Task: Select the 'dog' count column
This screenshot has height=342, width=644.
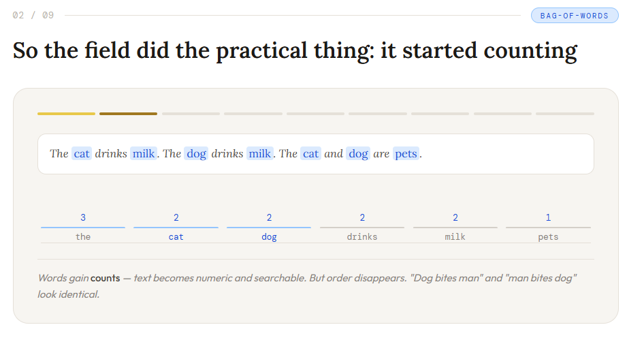Action: [269, 227]
